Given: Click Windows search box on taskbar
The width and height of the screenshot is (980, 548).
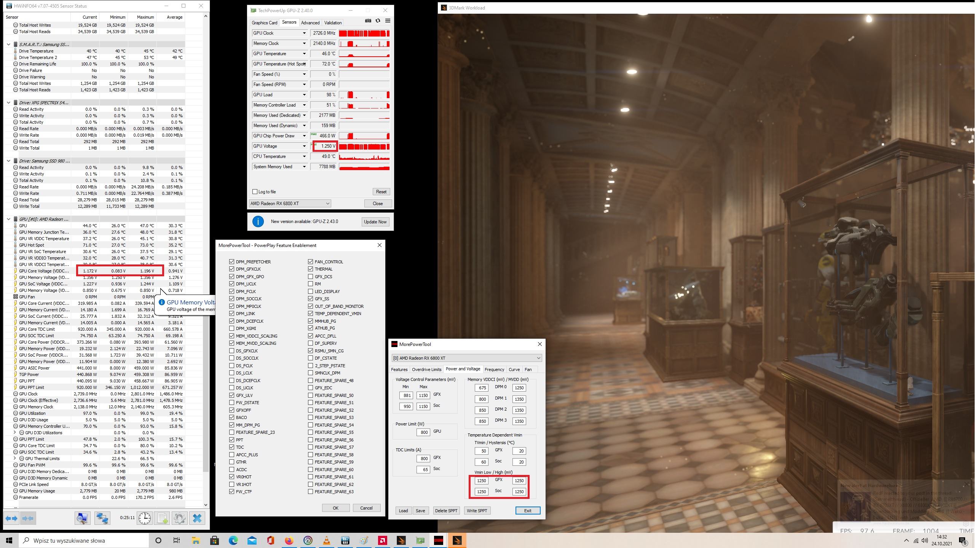Looking at the screenshot, I should 84,540.
